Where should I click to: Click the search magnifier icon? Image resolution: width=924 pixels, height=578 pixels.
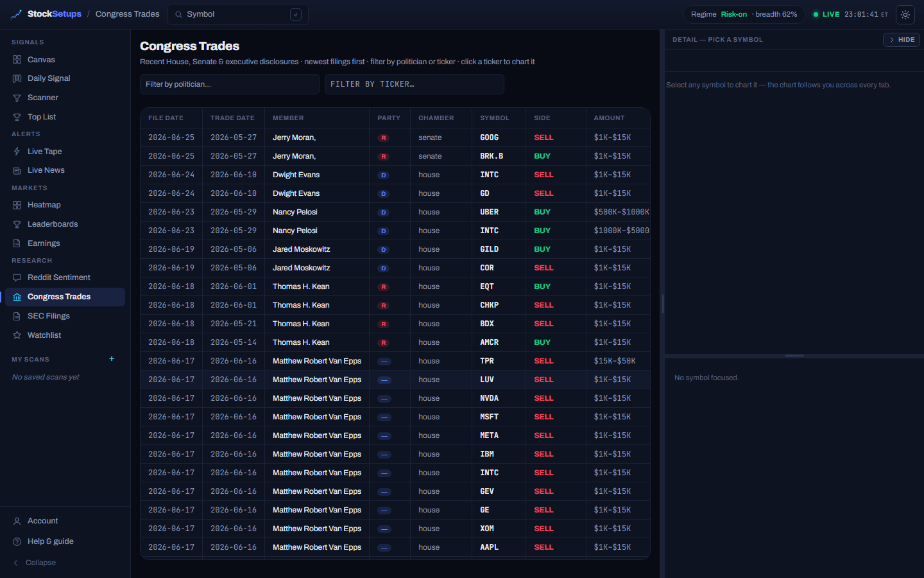coord(179,14)
